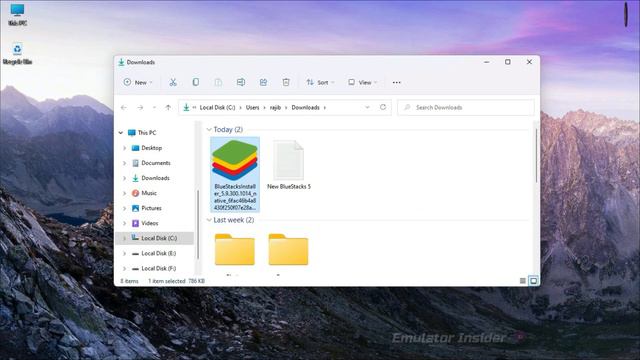Select Downloads in navigation pane
Viewport: 640px width, 360px height.
tap(155, 178)
